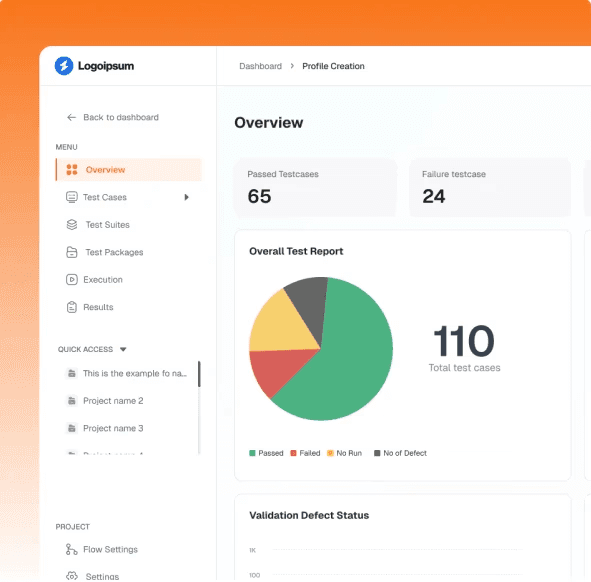Click the gray No of Defect legend swatch
Image resolution: width=591 pixels, height=582 pixels.
click(x=377, y=453)
